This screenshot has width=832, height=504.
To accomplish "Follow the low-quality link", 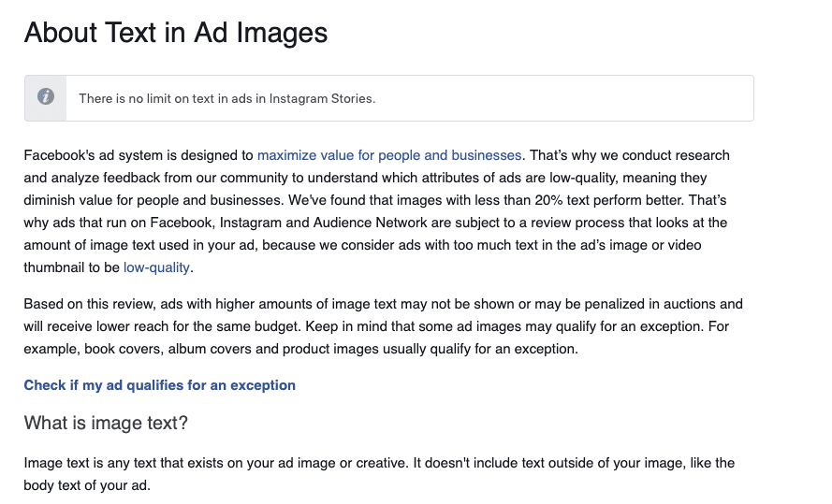I will tap(156, 267).
